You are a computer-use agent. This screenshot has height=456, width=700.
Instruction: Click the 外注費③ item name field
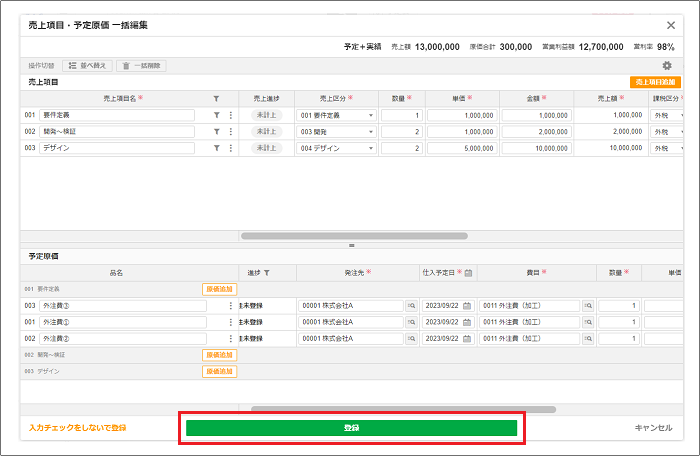(x=123, y=305)
